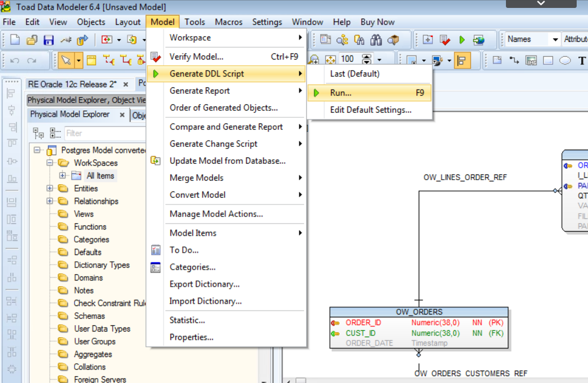Open the Tools menu
The width and height of the screenshot is (588, 383).
195,22
